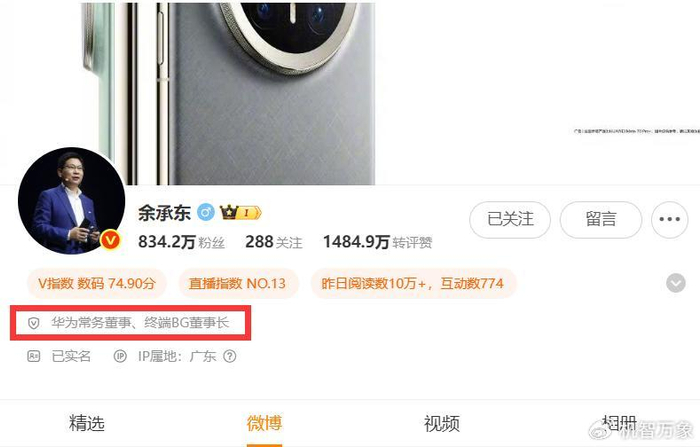The image size is (700, 447).
Task: Select the 微博 tab
Action: pyautogui.click(x=264, y=423)
